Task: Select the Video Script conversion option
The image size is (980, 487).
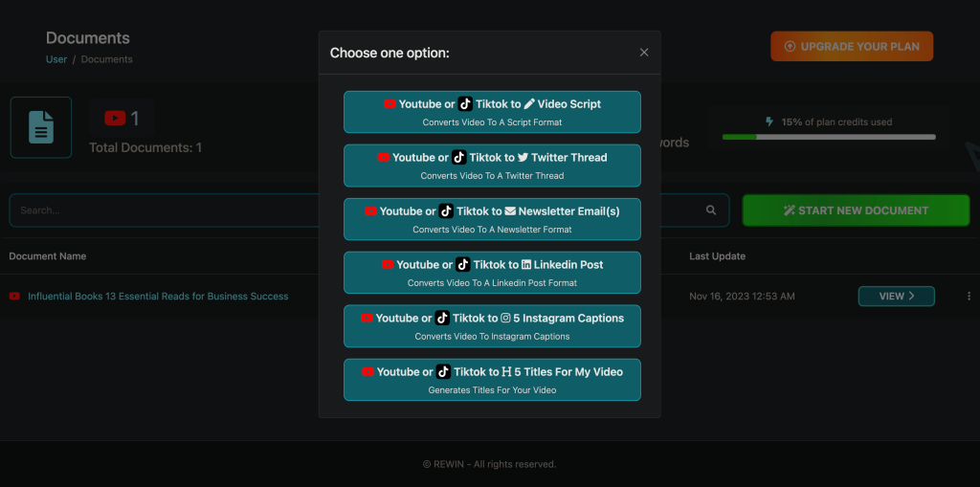Action: pos(492,112)
